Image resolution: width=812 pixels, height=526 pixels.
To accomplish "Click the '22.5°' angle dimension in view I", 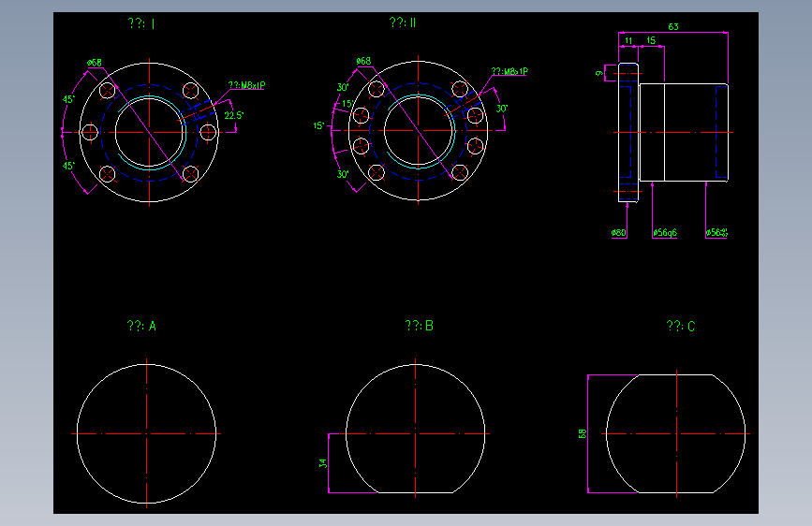I will point(233,115).
